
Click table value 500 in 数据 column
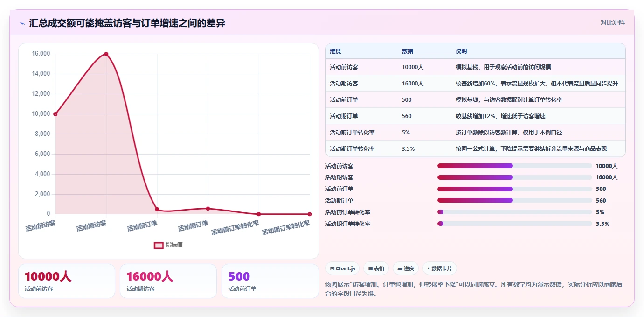pos(407,100)
